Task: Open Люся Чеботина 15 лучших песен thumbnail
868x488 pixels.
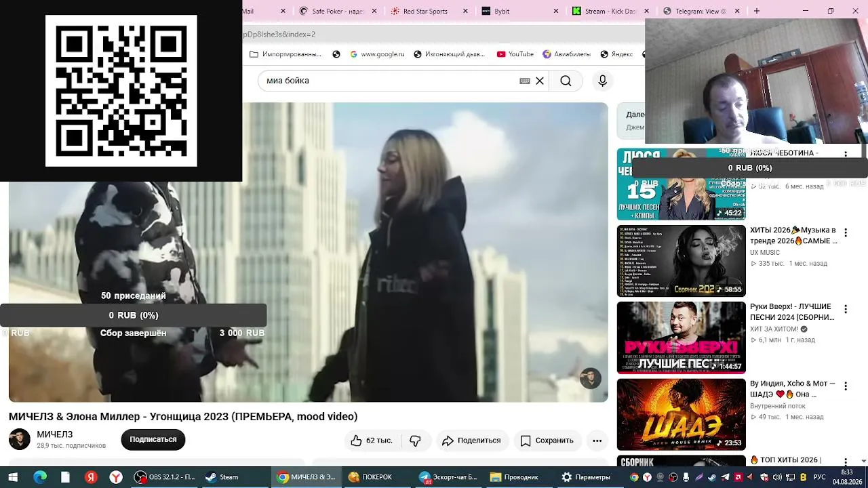Action: tap(681, 184)
